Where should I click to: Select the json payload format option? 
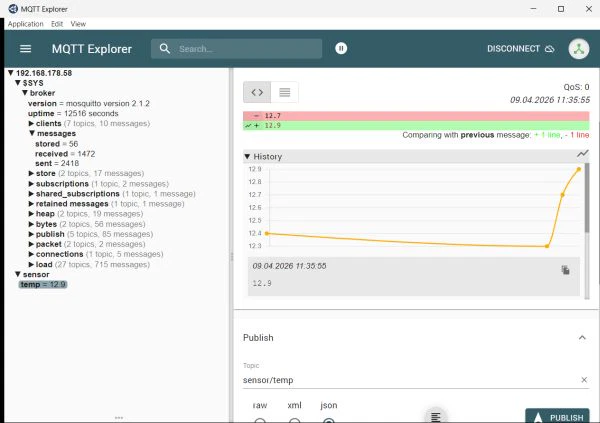pos(329,419)
